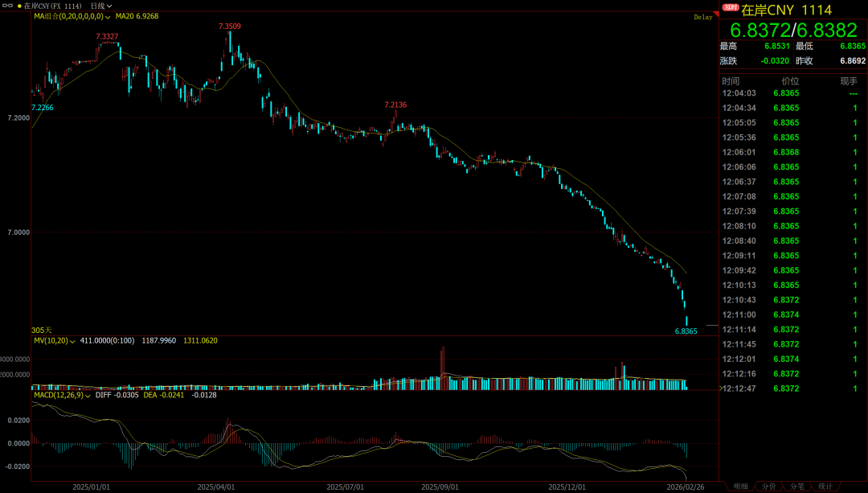This screenshot has width=868, height=493.
Task: Open the MACD(12,26,9) indicator dropdown
Action: pos(86,394)
